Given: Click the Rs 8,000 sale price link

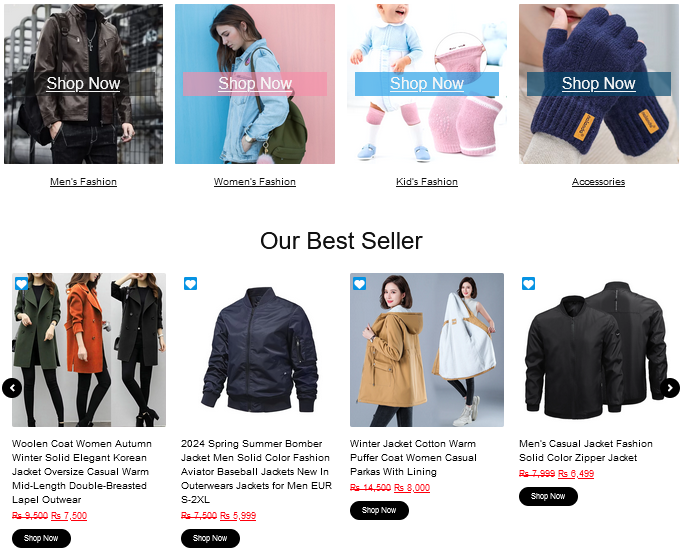Looking at the screenshot, I should [412, 488].
